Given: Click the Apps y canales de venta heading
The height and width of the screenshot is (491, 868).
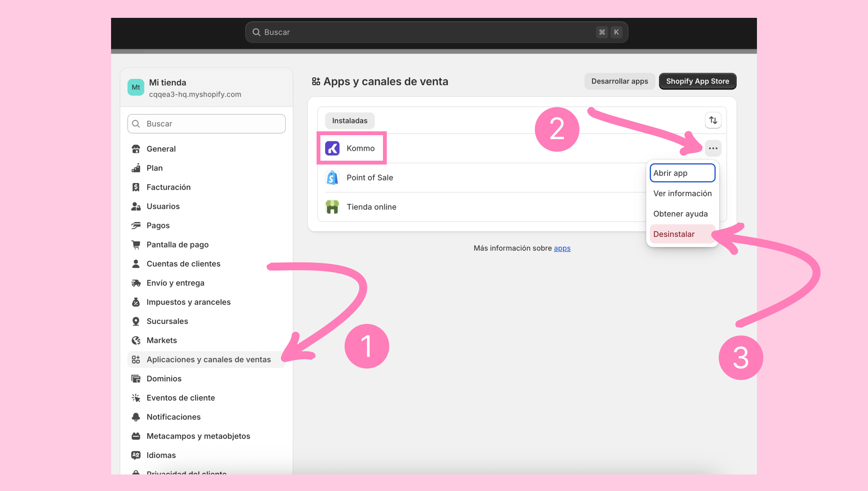Looking at the screenshot, I should 386,81.
